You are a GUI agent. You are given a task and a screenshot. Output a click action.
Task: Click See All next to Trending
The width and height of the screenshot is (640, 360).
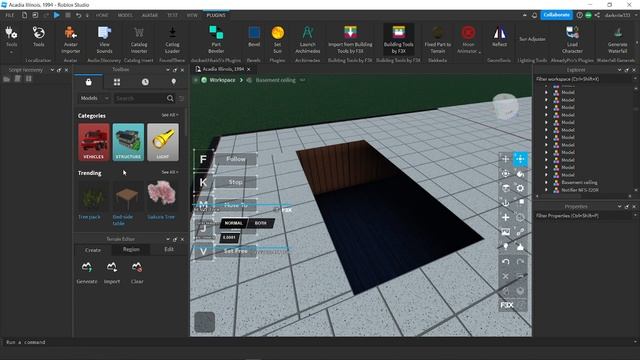(x=169, y=172)
